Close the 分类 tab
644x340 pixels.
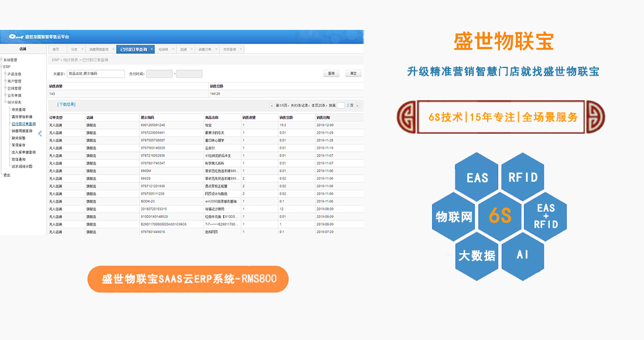tap(82, 49)
